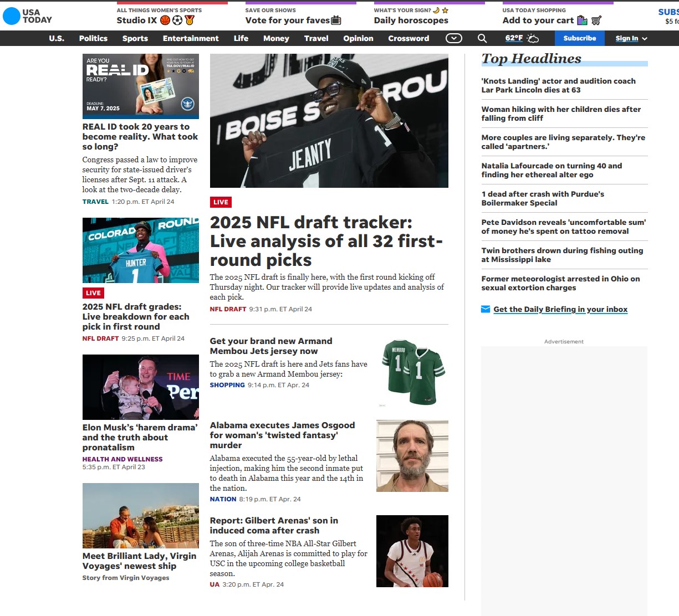Click the basketball player photo thumbnail

click(x=412, y=551)
